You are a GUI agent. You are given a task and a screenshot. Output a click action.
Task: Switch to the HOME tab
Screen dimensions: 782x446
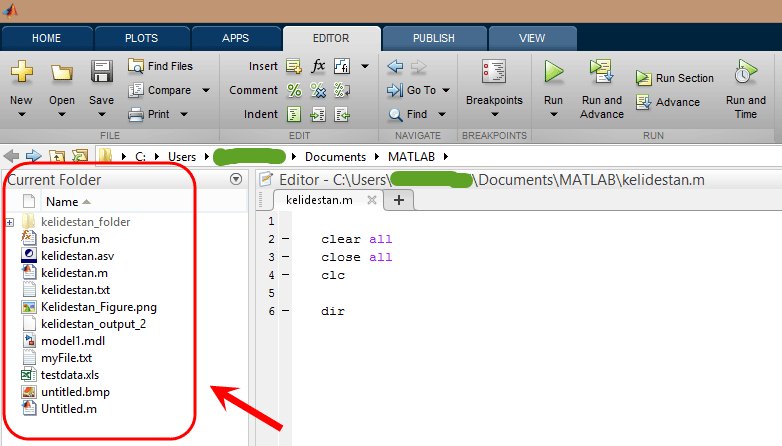pos(47,38)
